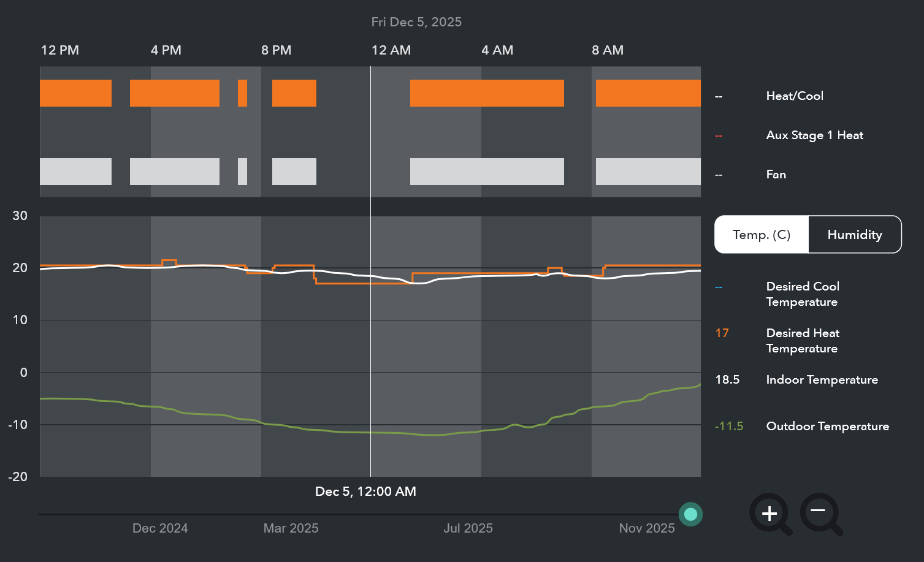This screenshot has width=924, height=562.
Task: Select Desired Cool Temperature legend entry
Action: click(802, 294)
